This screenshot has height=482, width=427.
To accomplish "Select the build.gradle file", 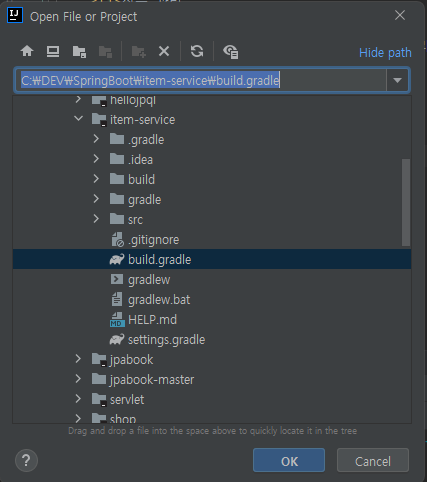I will (x=212, y=259).
